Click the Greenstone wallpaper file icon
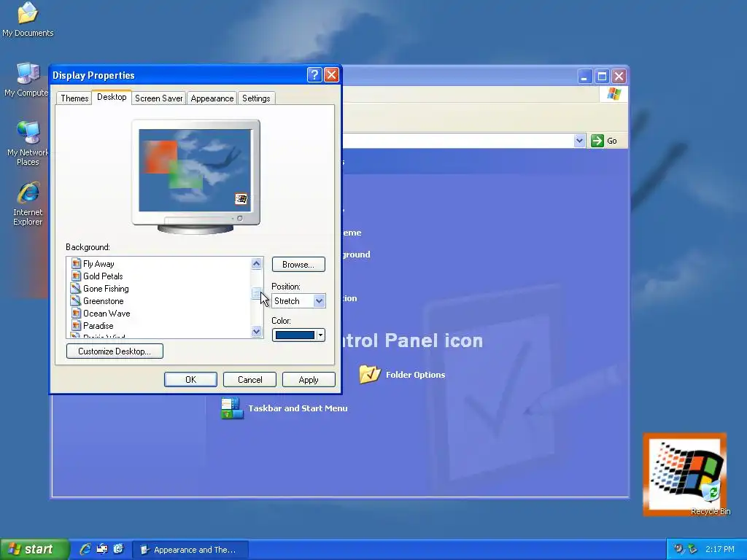 pyautogui.click(x=76, y=300)
